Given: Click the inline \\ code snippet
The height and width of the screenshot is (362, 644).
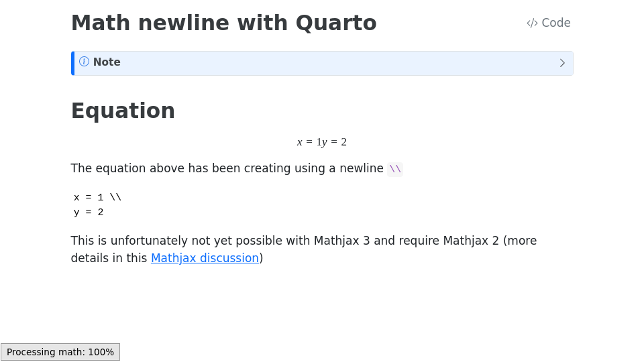Looking at the screenshot, I should pyautogui.click(x=395, y=169).
